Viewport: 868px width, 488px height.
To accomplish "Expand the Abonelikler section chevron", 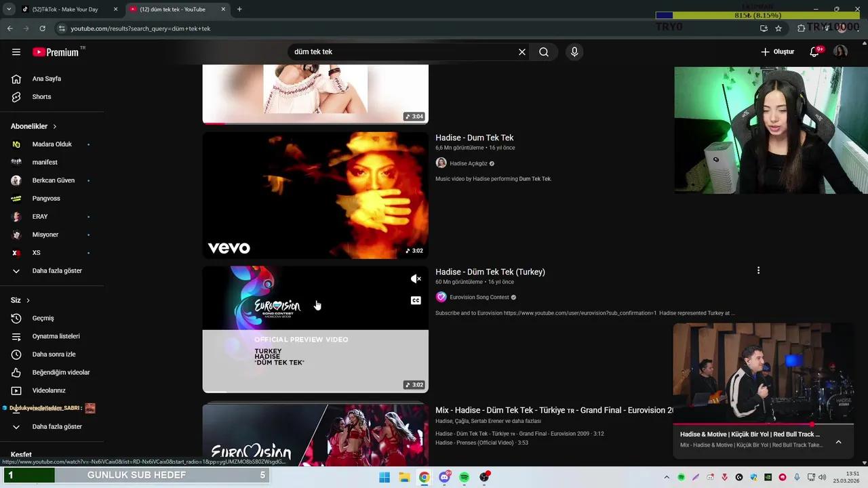I will click(x=55, y=127).
